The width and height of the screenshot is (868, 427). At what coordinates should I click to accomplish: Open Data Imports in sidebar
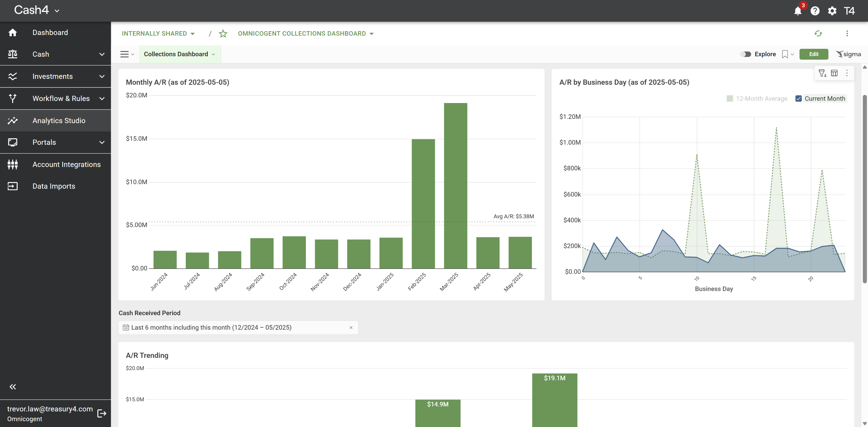pos(54,186)
